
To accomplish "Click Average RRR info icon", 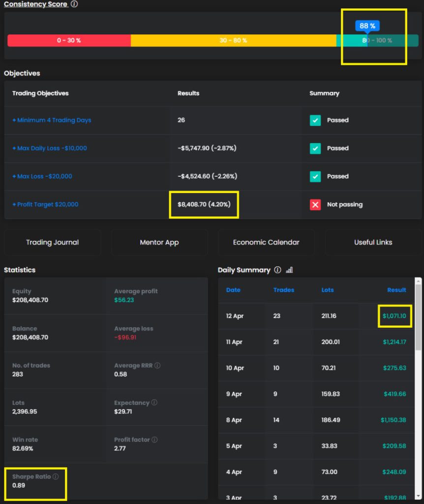I will coord(157,366).
